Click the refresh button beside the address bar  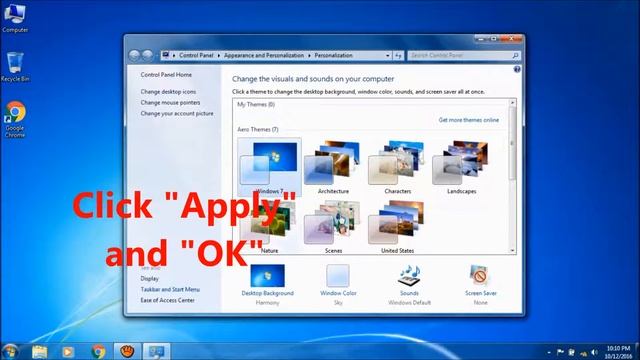pos(398,56)
